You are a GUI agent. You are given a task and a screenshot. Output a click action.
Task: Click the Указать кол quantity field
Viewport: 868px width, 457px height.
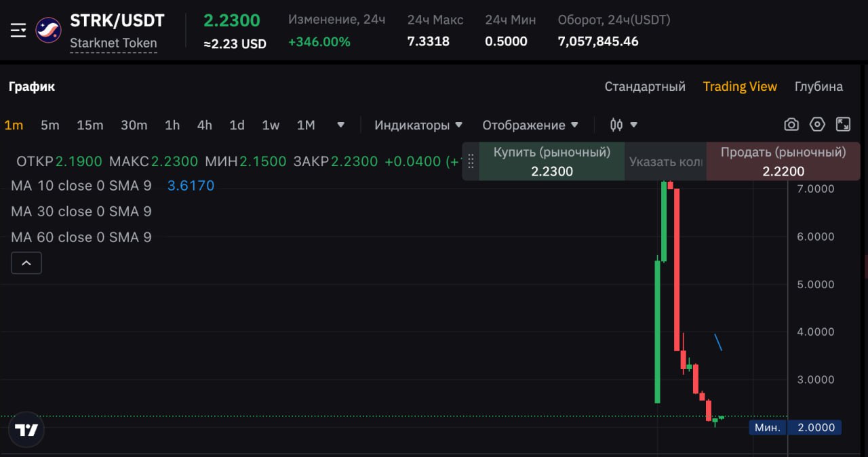665,162
